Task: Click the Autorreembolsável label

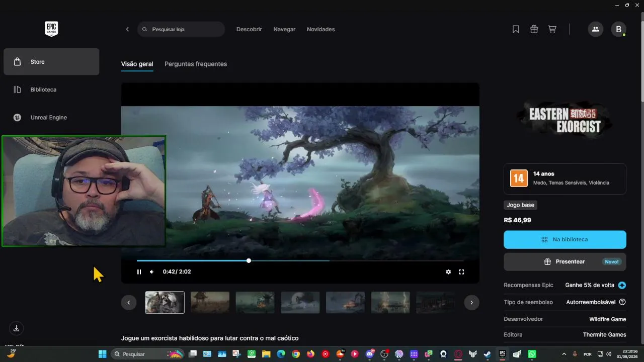Action: point(591,302)
